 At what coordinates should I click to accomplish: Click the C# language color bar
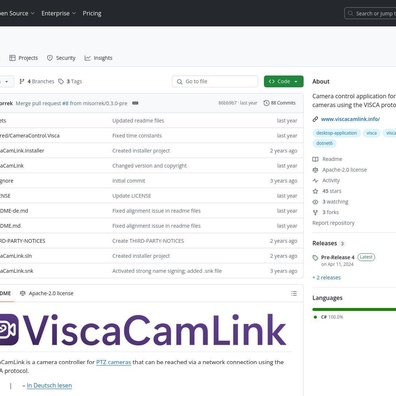click(354, 309)
